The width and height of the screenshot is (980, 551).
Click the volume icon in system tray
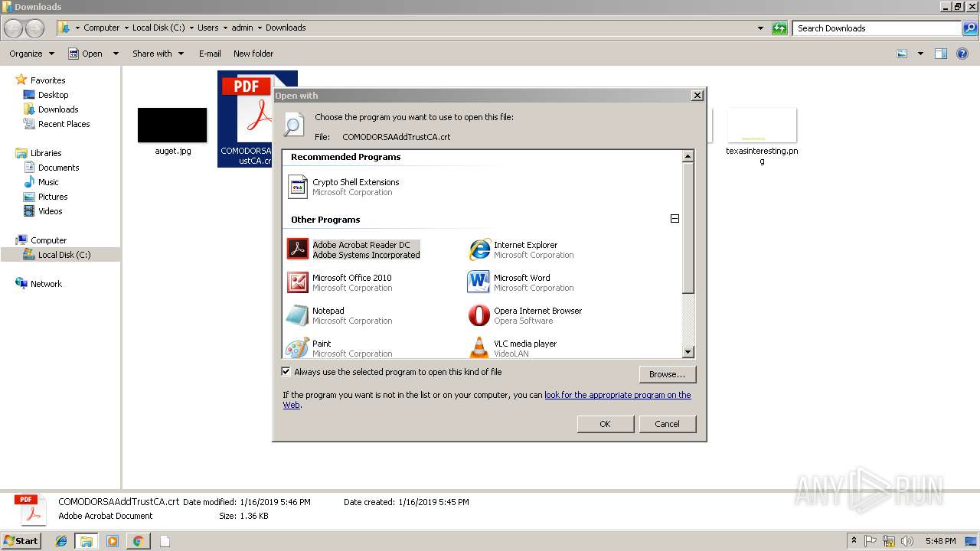(x=906, y=541)
